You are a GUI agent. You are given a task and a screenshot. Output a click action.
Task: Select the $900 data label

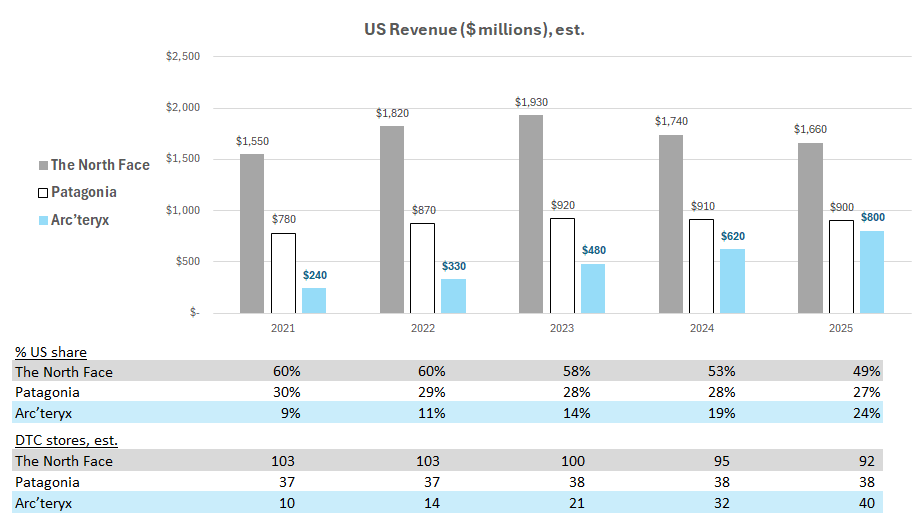tap(842, 207)
